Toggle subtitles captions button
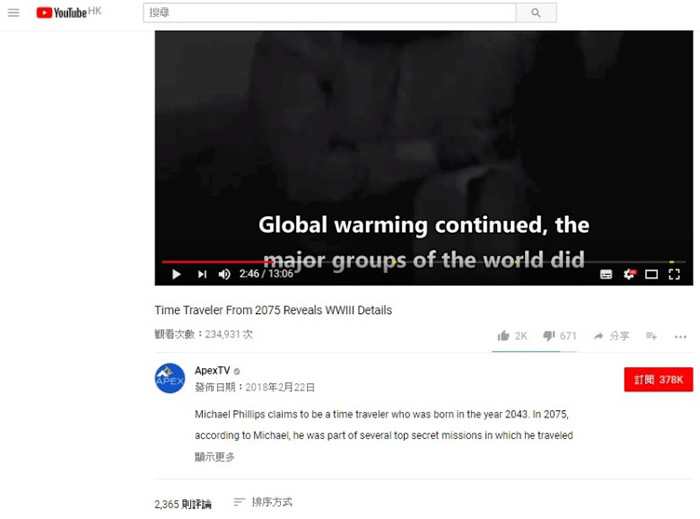This screenshot has height=519, width=700. point(606,274)
